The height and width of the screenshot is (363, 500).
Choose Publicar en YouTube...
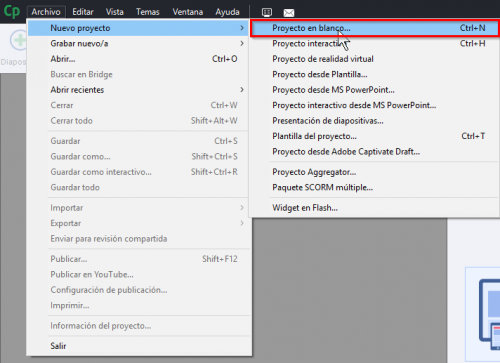tap(138, 274)
